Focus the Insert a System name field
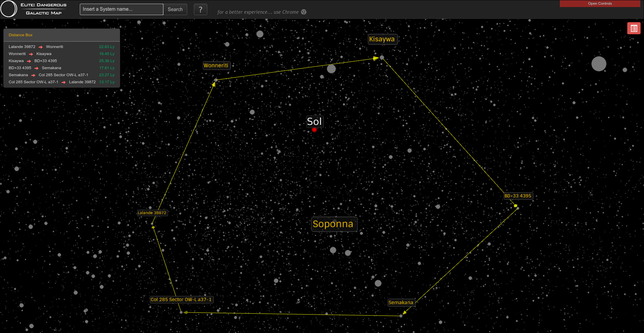Viewport: 644px width, 333px height. pyautogui.click(x=121, y=9)
